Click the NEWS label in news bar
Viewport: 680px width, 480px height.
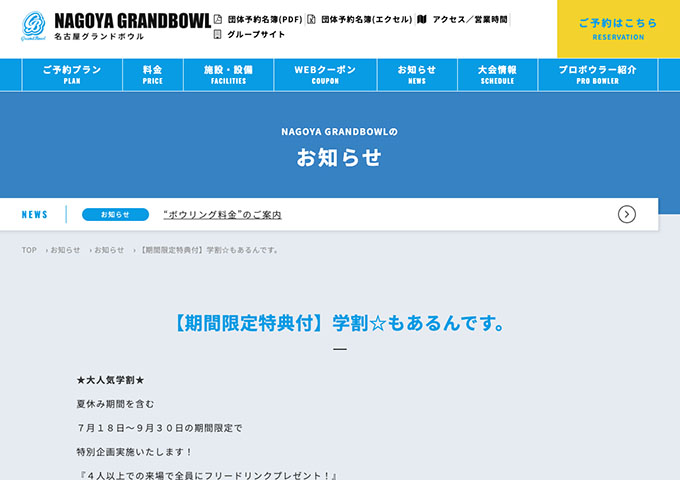(x=35, y=214)
